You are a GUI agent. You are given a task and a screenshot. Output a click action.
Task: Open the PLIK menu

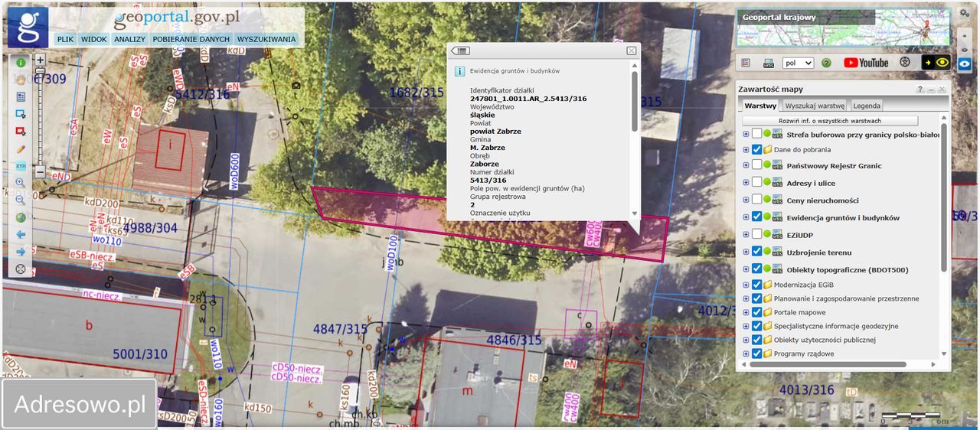point(66,39)
